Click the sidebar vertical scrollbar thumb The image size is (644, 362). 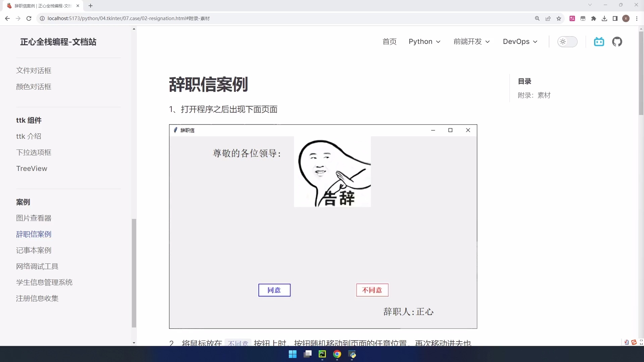pos(134,273)
